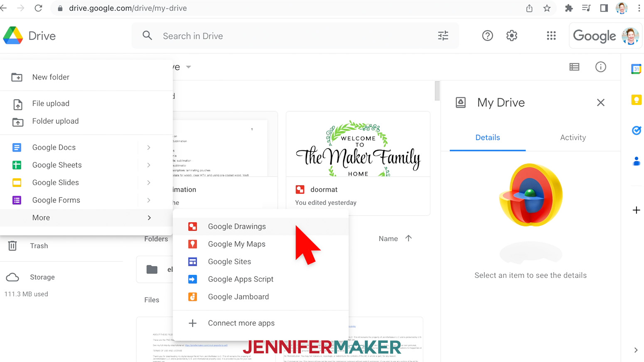This screenshot has height=362, width=644.
Task: Expand Google Slides submenu arrow
Action: tap(148, 183)
